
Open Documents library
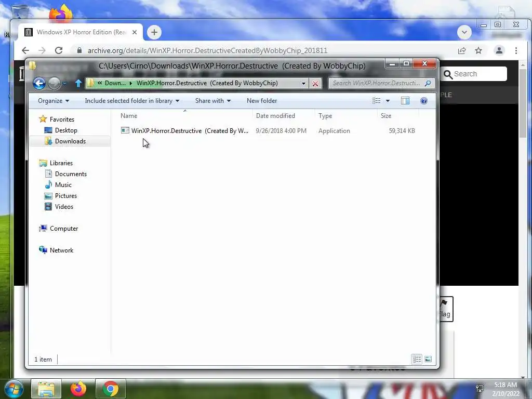coord(71,174)
